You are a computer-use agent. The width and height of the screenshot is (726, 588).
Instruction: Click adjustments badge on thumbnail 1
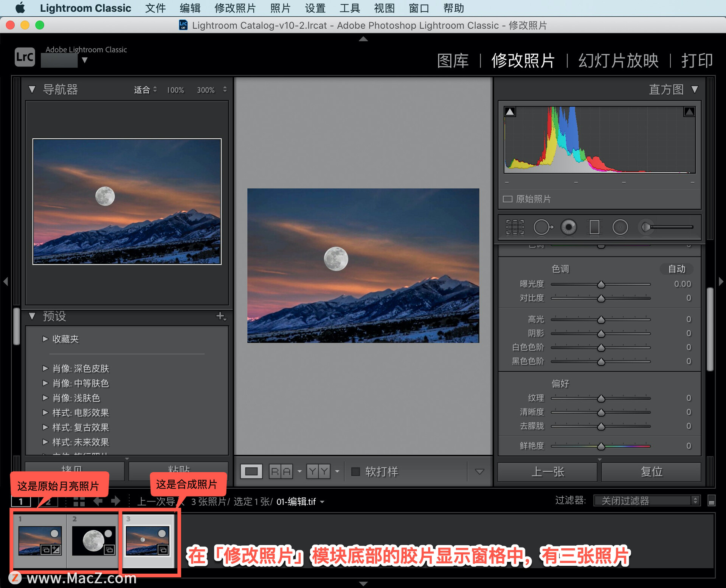click(56, 549)
